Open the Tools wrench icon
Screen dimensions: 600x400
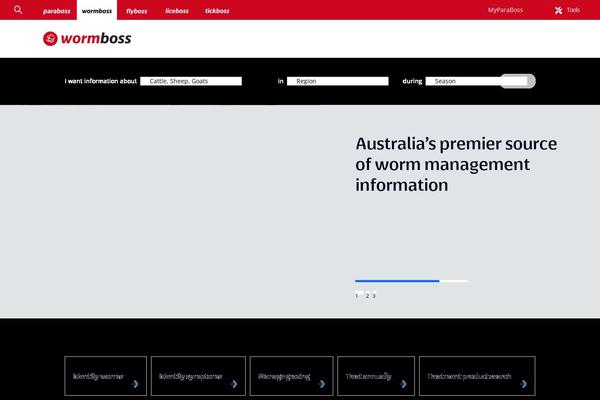[559, 10]
